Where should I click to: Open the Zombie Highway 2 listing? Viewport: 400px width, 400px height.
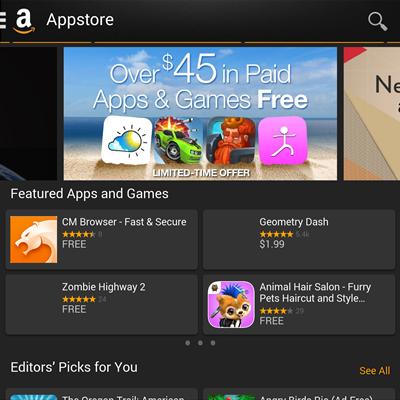[x=101, y=304]
